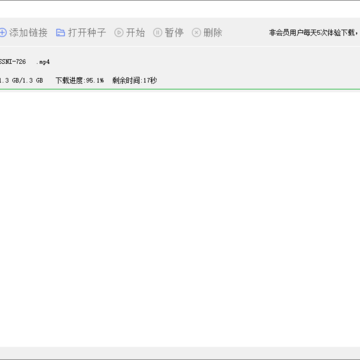Screen dimensions: 360x360
Task: Click the pause icon in toolbar
Action: click(x=158, y=33)
